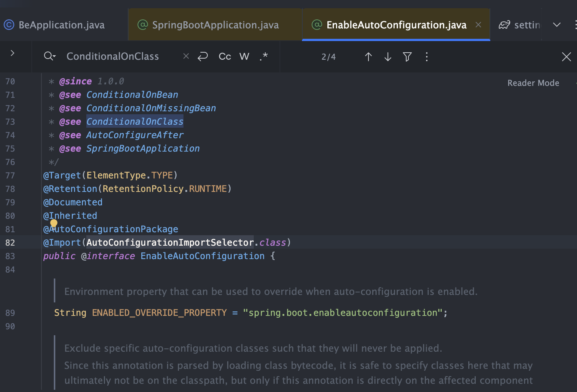The height and width of the screenshot is (392, 577).
Task: Click the @Inherited annotation
Action: coord(70,216)
